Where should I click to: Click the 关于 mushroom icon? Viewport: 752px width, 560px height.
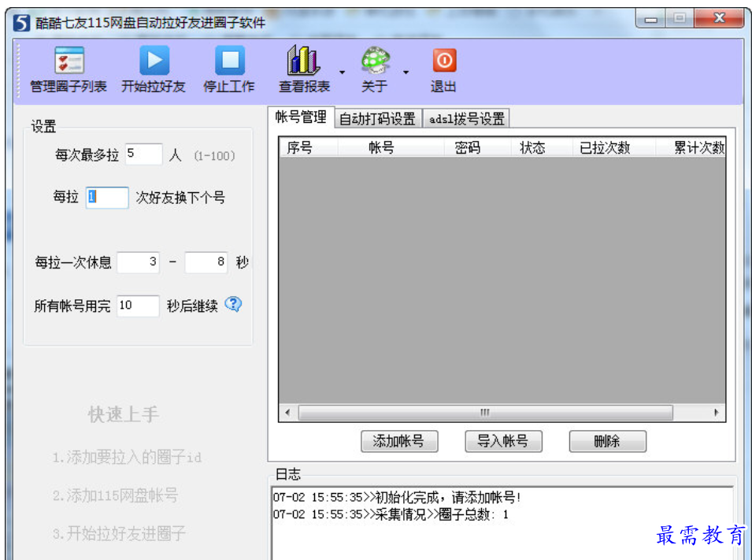click(376, 60)
